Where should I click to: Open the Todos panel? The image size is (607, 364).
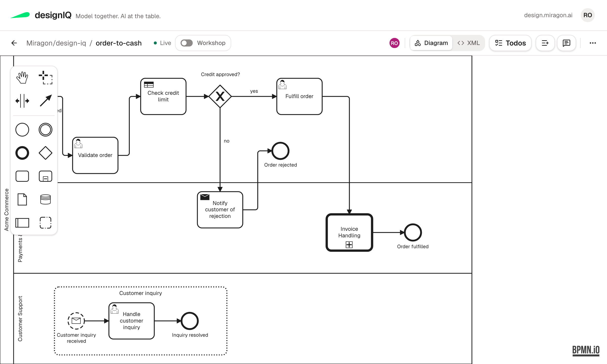(510, 43)
